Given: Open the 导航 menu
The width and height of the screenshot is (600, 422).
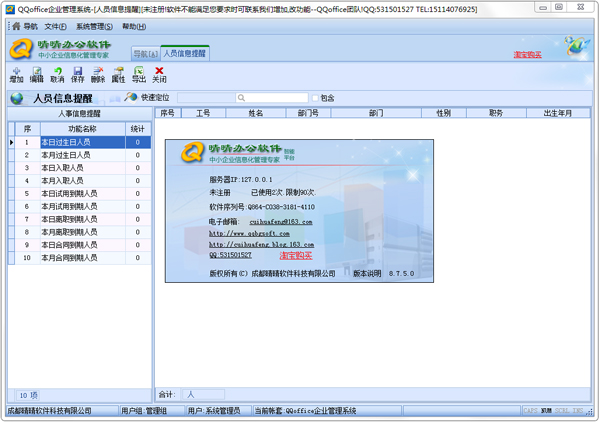Looking at the screenshot, I should pos(31,26).
